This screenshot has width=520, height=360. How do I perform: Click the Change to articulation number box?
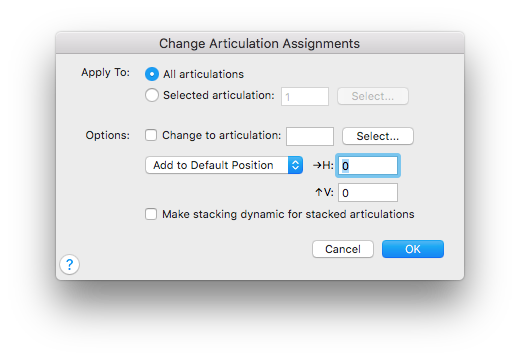310,136
